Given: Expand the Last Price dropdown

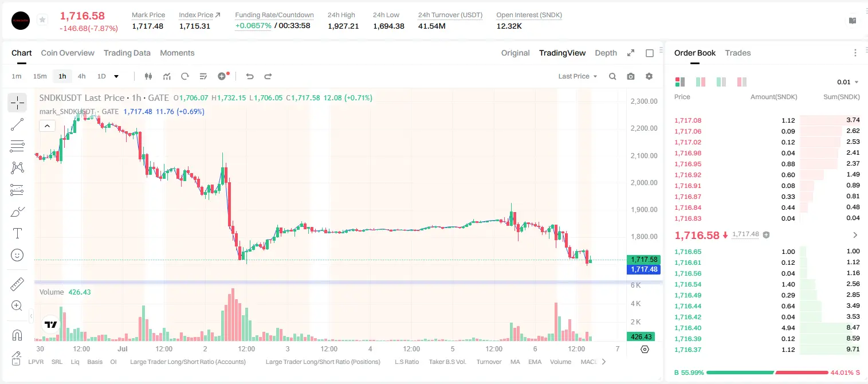Looking at the screenshot, I should click(578, 76).
